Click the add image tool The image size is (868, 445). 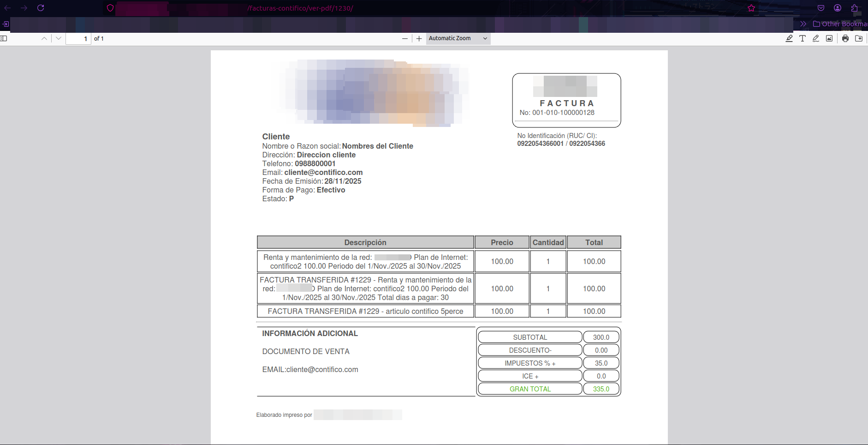pos(829,39)
